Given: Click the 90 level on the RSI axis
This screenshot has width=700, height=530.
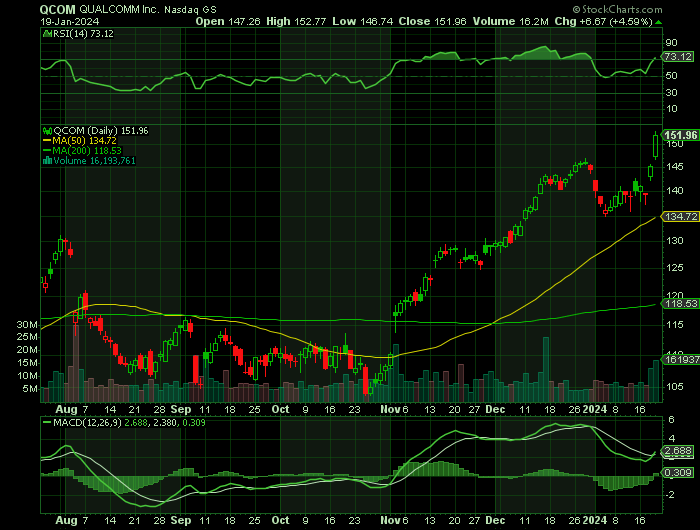Looking at the screenshot, I should [671, 43].
